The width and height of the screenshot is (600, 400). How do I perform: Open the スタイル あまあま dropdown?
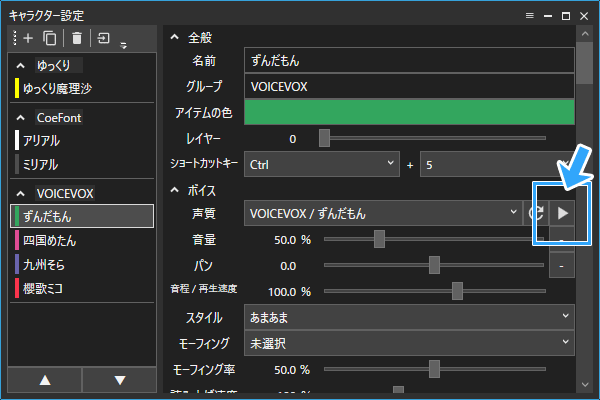[x=409, y=317]
